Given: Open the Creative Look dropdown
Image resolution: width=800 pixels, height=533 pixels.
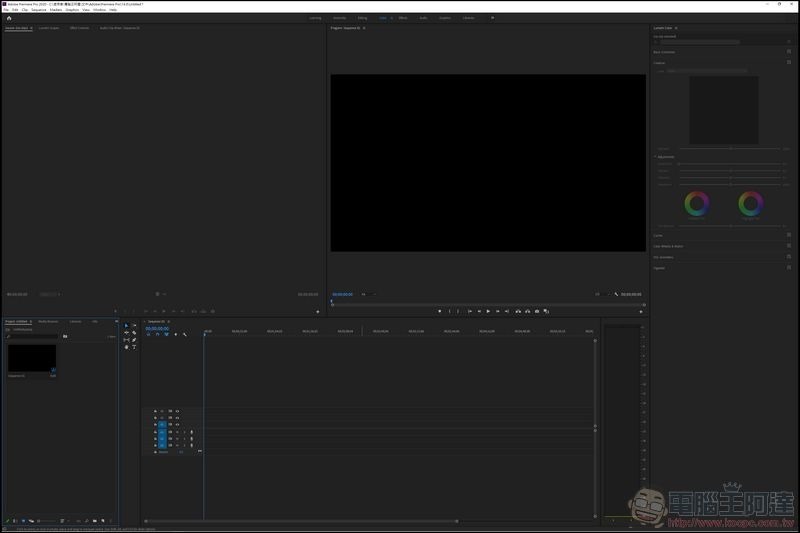Looking at the screenshot, I should point(708,71).
